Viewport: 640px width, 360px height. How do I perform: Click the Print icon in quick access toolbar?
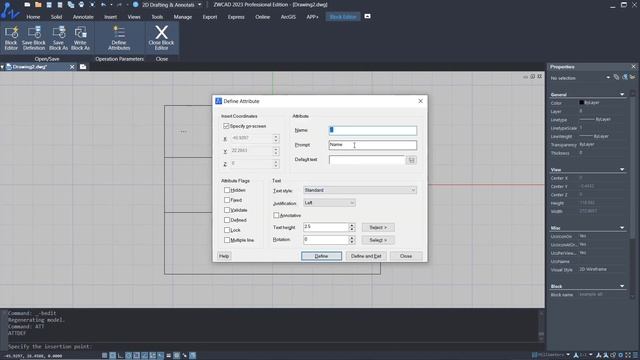click(81, 4)
